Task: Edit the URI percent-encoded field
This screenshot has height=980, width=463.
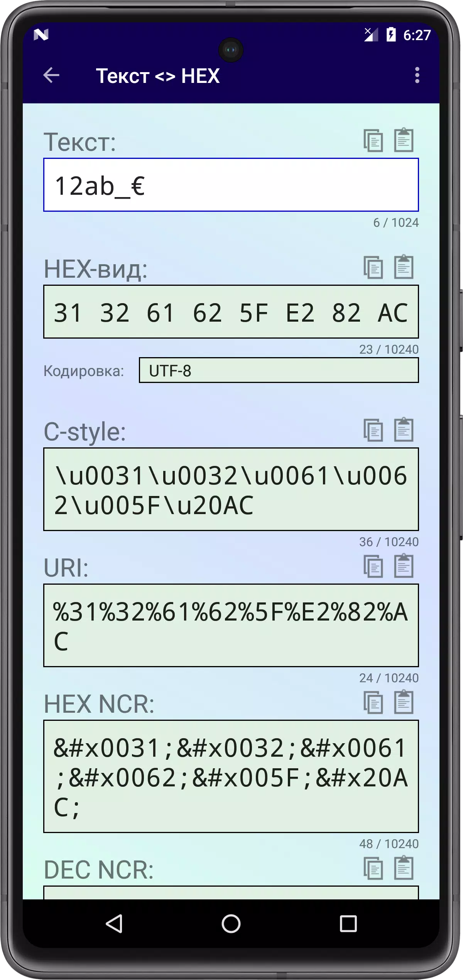Action: [231, 626]
